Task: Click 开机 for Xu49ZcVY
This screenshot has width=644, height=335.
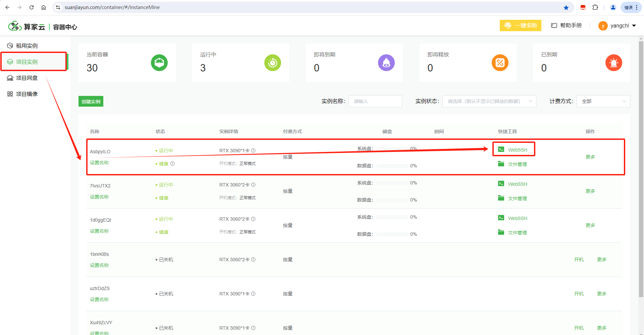Action: (579, 328)
